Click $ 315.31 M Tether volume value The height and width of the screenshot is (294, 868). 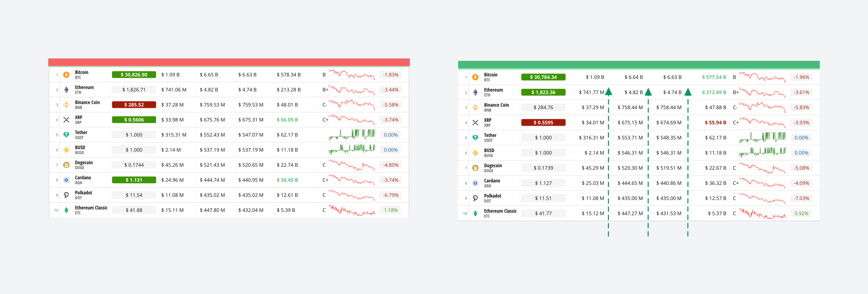coord(174,135)
